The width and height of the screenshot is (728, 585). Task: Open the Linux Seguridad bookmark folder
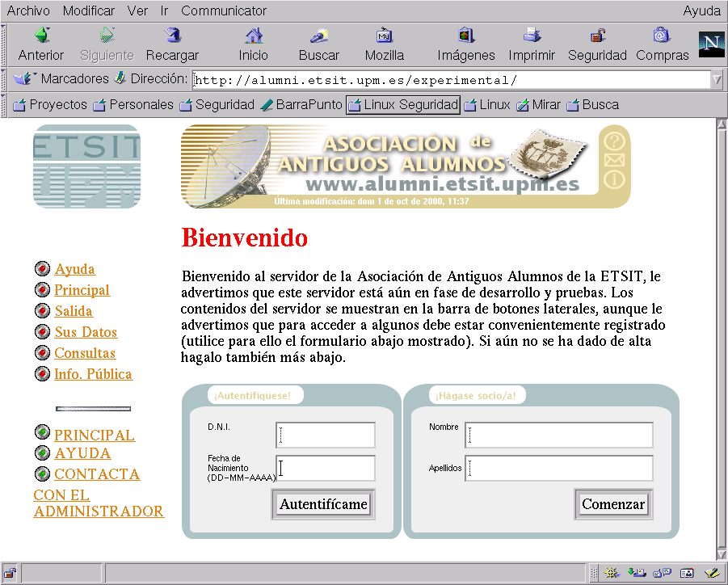tap(402, 105)
